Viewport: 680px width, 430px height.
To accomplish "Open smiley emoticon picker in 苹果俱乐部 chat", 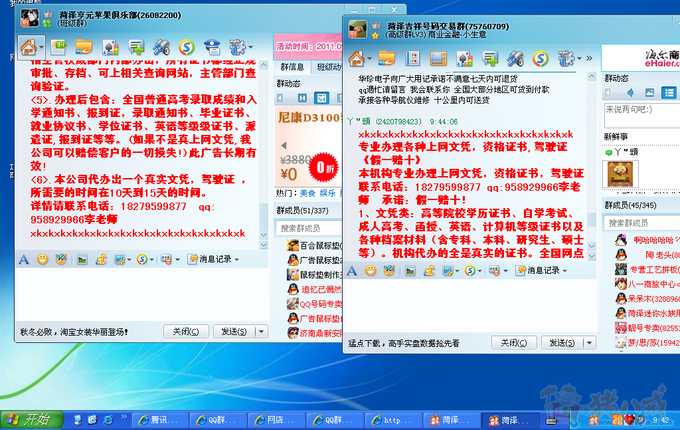I will (42, 260).
